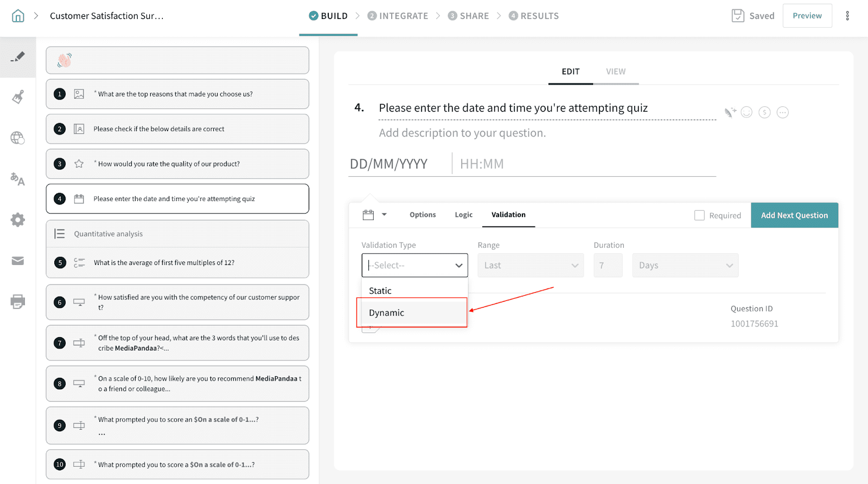This screenshot has width=868, height=484.
Task: Click the Add Next Question button
Action: coord(794,215)
